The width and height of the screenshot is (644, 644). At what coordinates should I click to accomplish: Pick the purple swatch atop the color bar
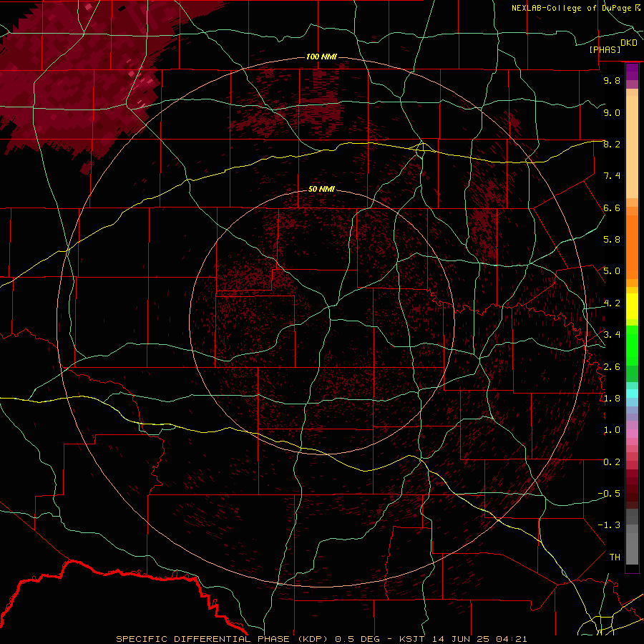click(x=632, y=72)
